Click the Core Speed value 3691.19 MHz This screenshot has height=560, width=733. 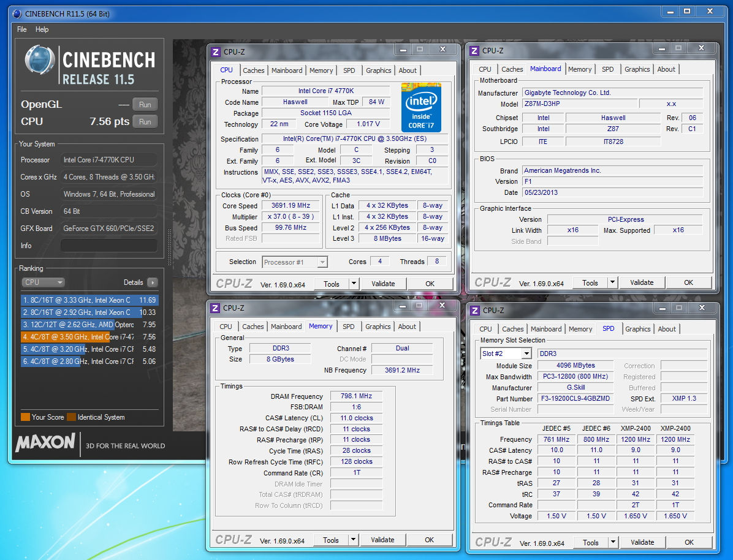291,205
